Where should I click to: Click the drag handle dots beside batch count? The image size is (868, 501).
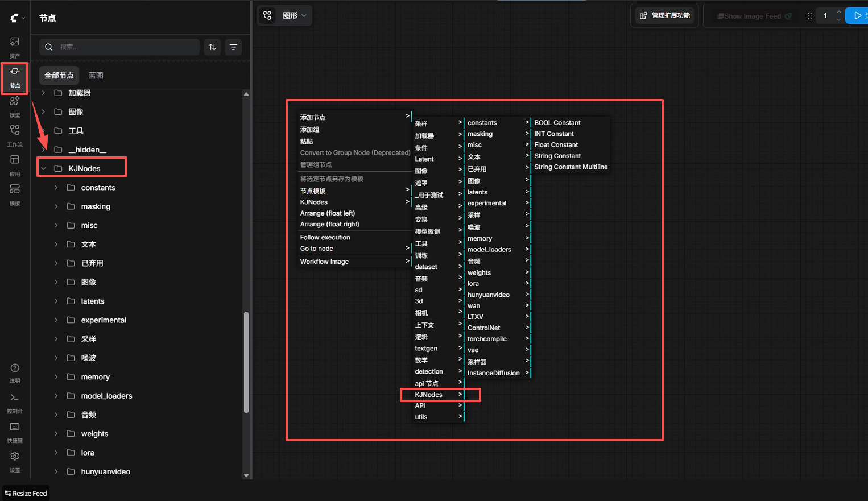(x=809, y=16)
